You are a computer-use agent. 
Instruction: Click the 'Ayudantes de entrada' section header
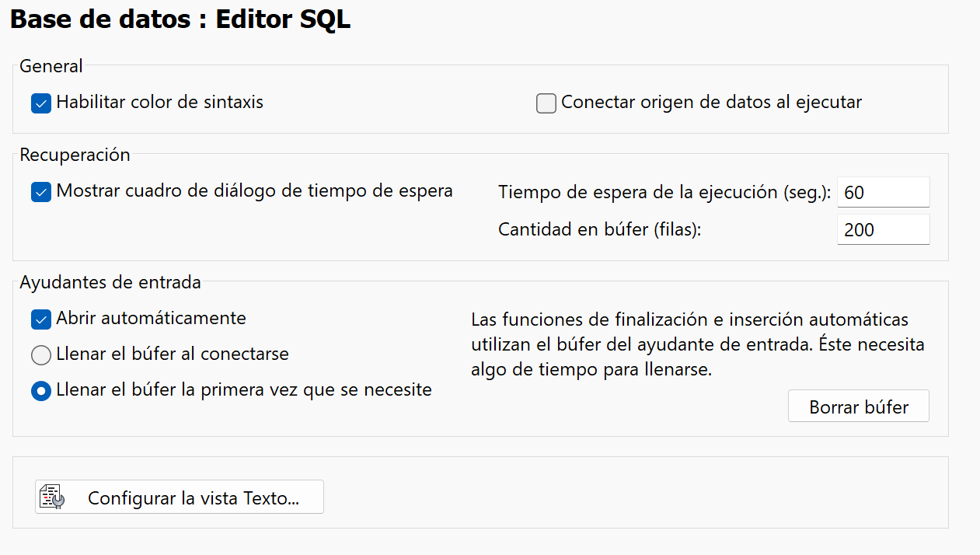[108, 282]
